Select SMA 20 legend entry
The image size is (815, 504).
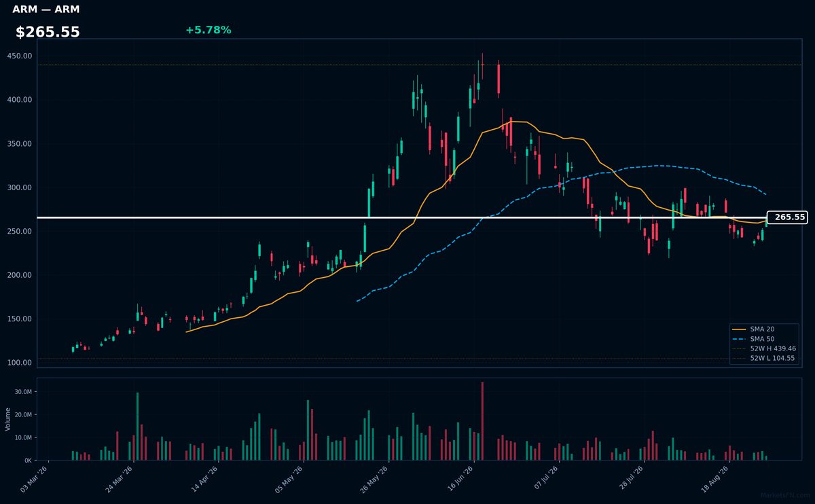pyautogui.click(x=753, y=329)
